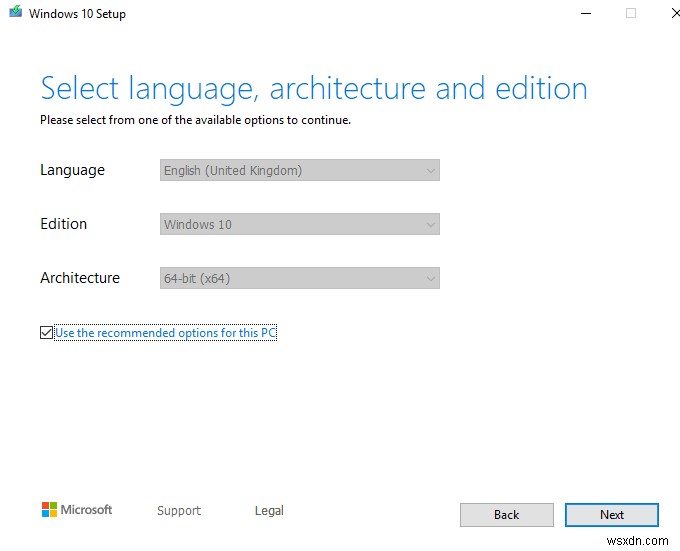Click the Edition field label

click(63, 224)
